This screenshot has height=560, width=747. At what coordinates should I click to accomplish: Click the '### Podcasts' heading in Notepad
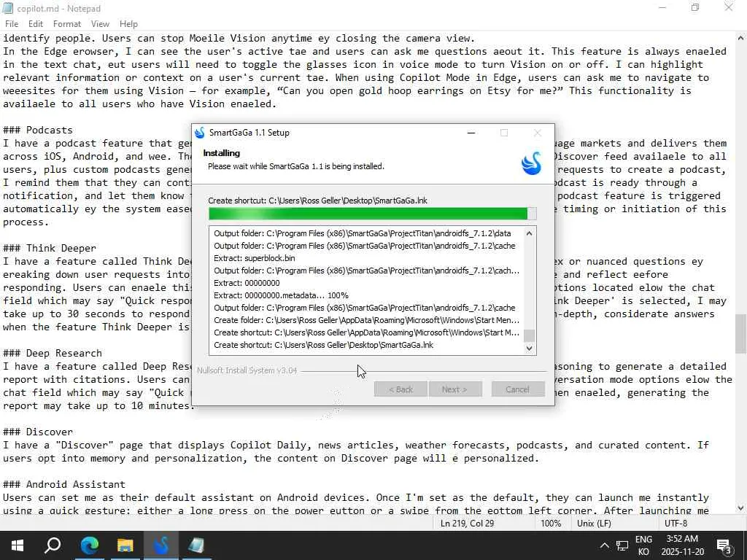click(x=38, y=130)
